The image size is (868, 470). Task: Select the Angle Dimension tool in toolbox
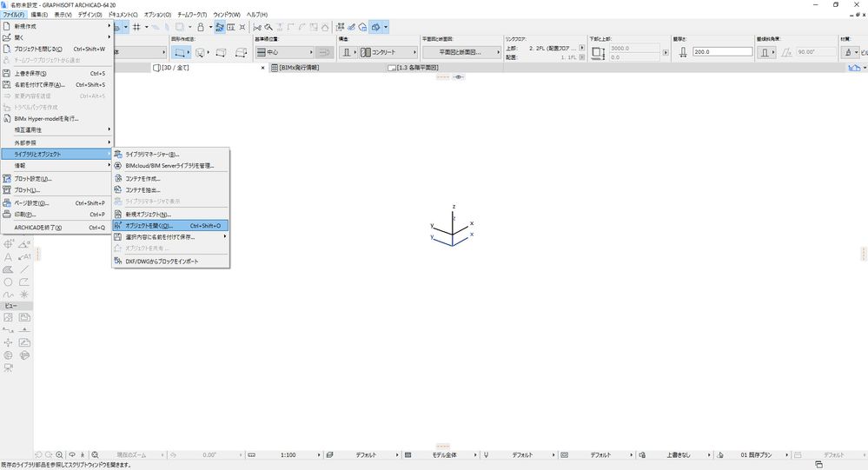click(x=24, y=244)
